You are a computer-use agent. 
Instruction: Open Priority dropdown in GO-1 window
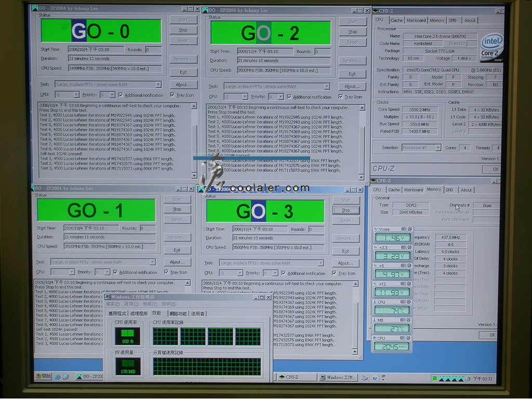(x=107, y=272)
